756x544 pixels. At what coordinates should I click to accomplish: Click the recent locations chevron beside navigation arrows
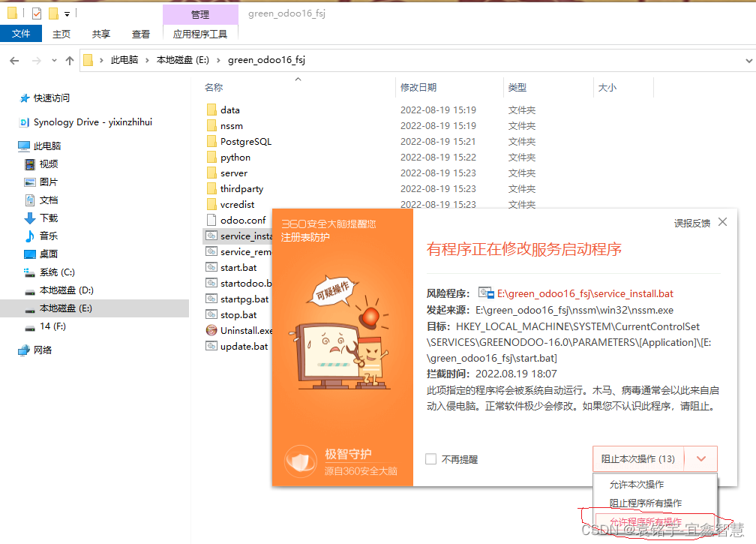[x=53, y=60]
